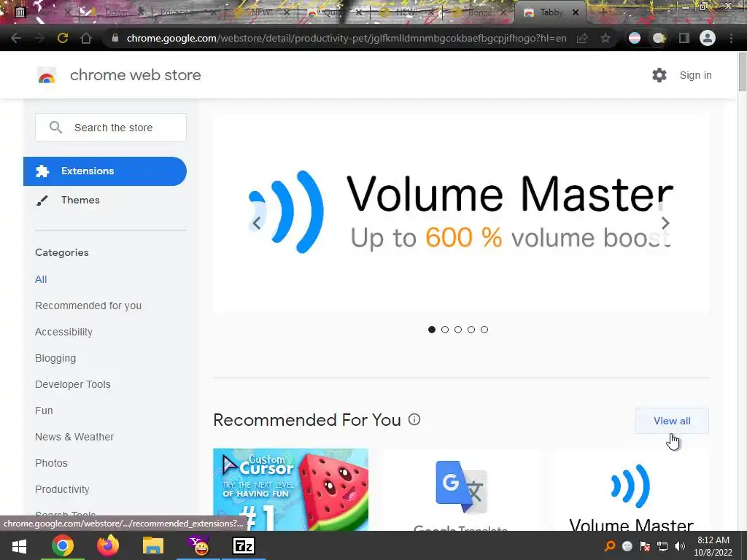Open Yahoo Messenger taskbar icon

pos(198,545)
